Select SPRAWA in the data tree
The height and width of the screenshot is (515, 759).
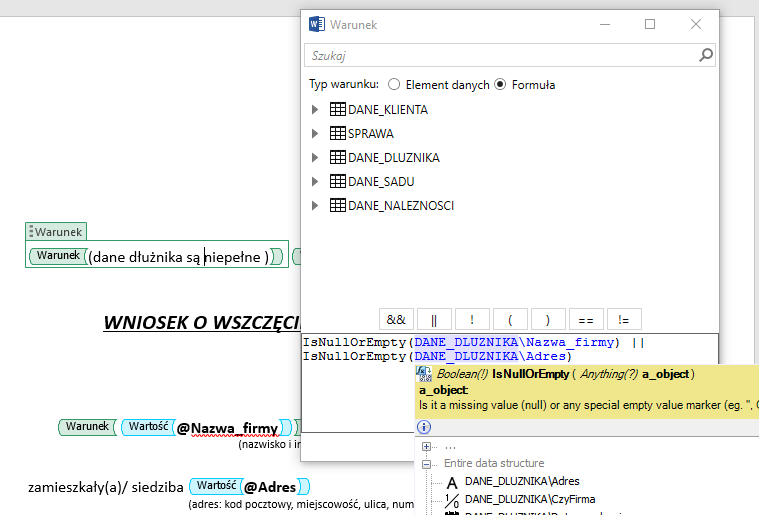[371, 134]
